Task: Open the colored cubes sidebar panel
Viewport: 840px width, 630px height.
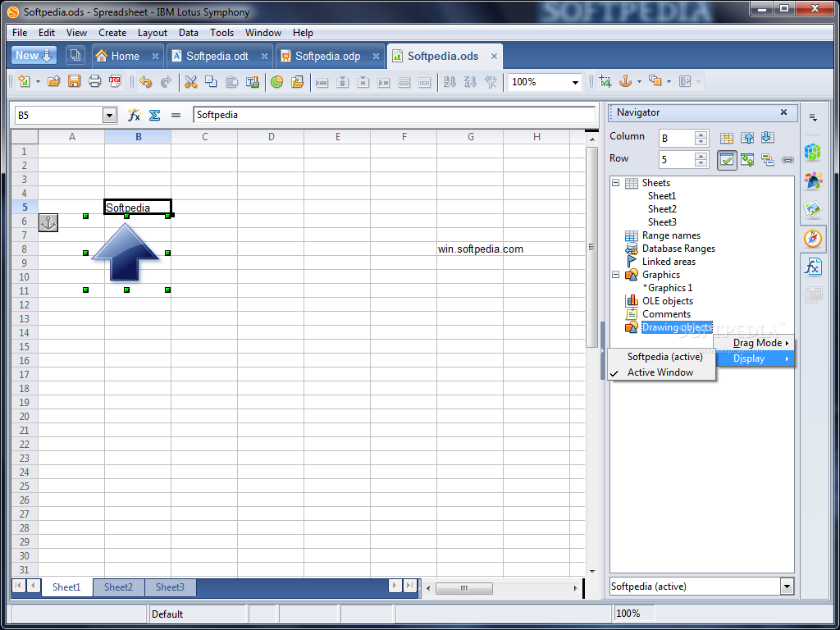Action: pos(813,152)
